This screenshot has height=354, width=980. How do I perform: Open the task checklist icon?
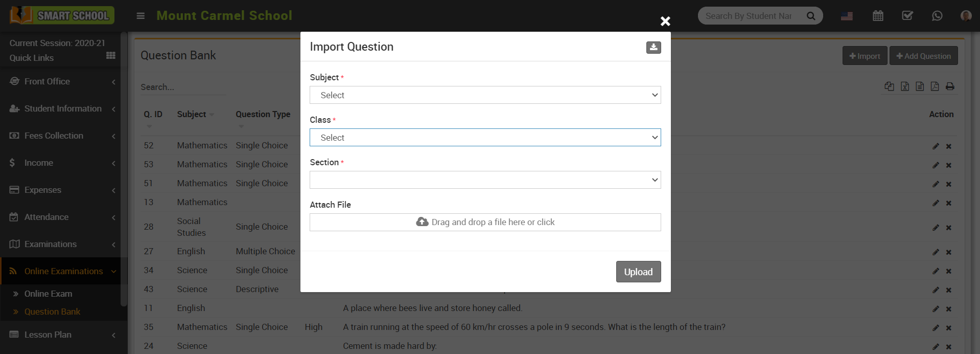point(907,16)
